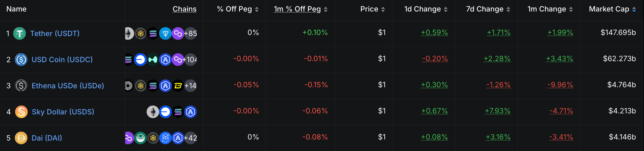Click the TON chain icon in Tether row

(165, 33)
